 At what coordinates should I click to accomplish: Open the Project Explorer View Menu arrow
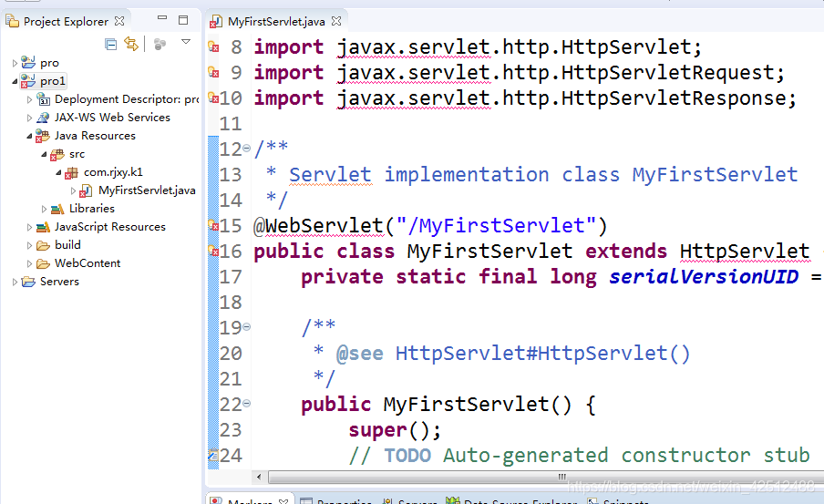point(186,42)
